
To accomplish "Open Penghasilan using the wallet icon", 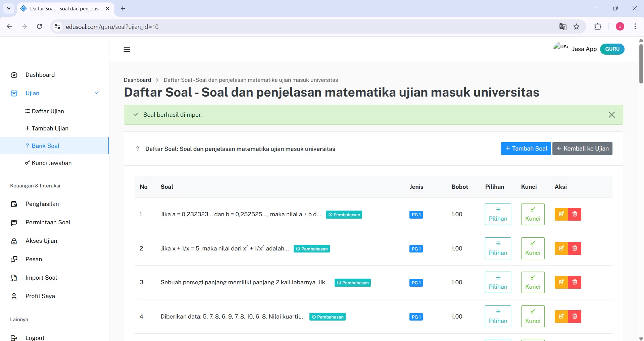I will pos(14,204).
